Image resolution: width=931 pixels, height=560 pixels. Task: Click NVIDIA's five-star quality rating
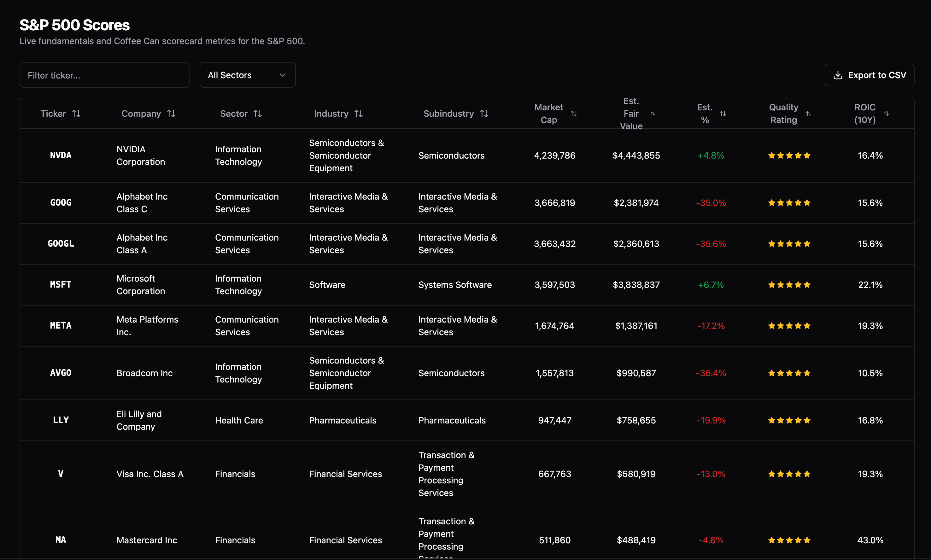[788, 155]
